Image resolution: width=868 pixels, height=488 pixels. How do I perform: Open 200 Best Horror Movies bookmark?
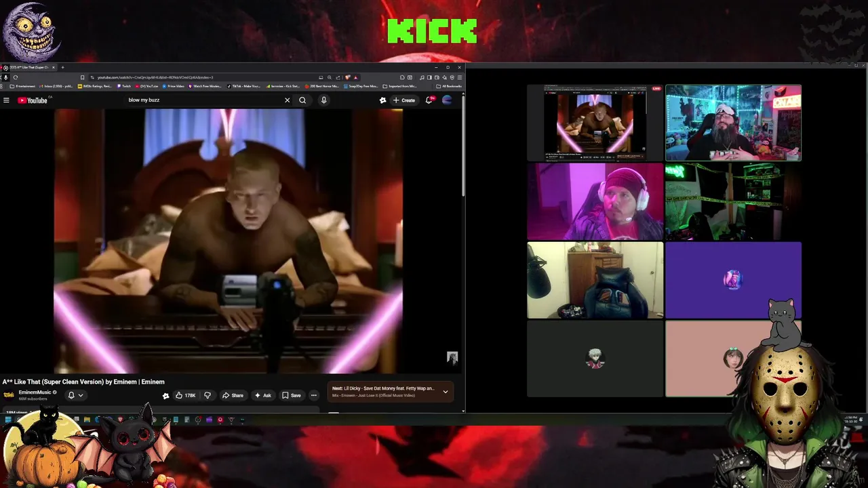(x=321, y=86)
